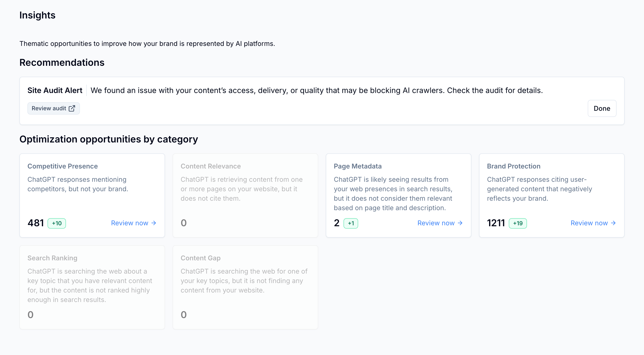Select the Competitive Presence card title
Image resolution: width=644 pixels, height=355 pixels.
(x=62, y=166)
